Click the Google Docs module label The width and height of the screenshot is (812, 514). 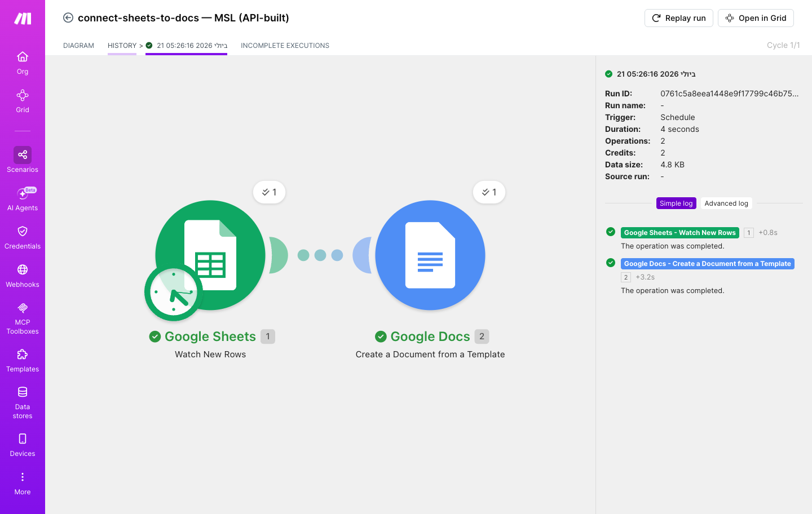tap(430, 336)
